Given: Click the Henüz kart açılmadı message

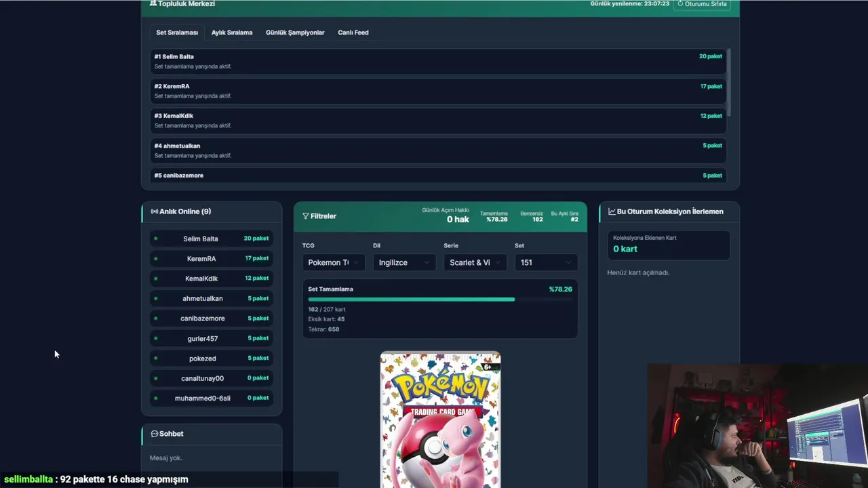Looking at the screenshot, I should 638,272.
